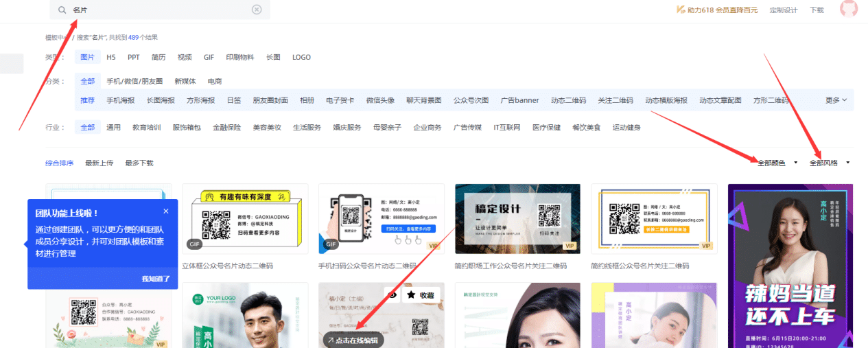The image size is (868, 348).
Task: Expand the 更多 subcategory list
Action: pyautogui.click(x=836, y=100)
